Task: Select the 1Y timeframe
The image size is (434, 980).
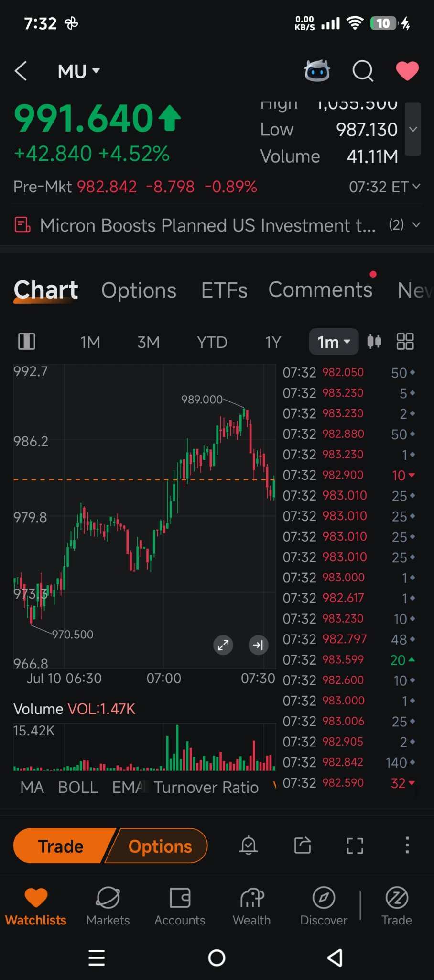Action: pos(273,342)
